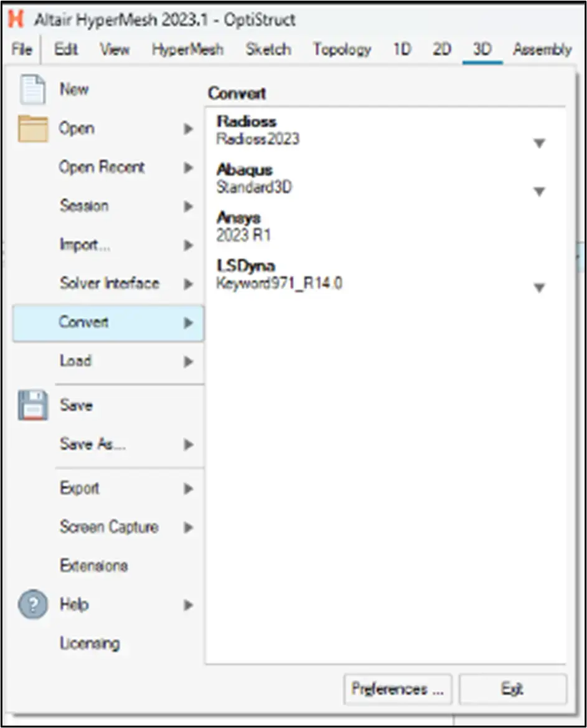Select the Import... menu entry

coord(85,245)
